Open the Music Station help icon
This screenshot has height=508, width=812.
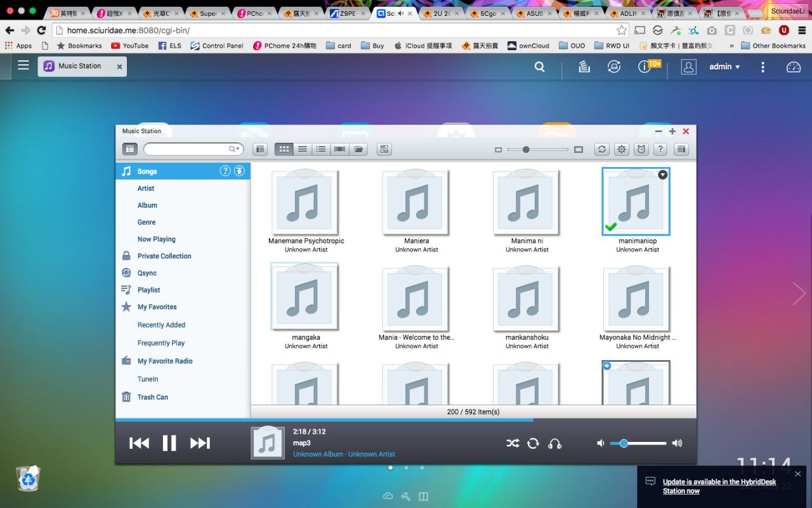coord(660,149)
